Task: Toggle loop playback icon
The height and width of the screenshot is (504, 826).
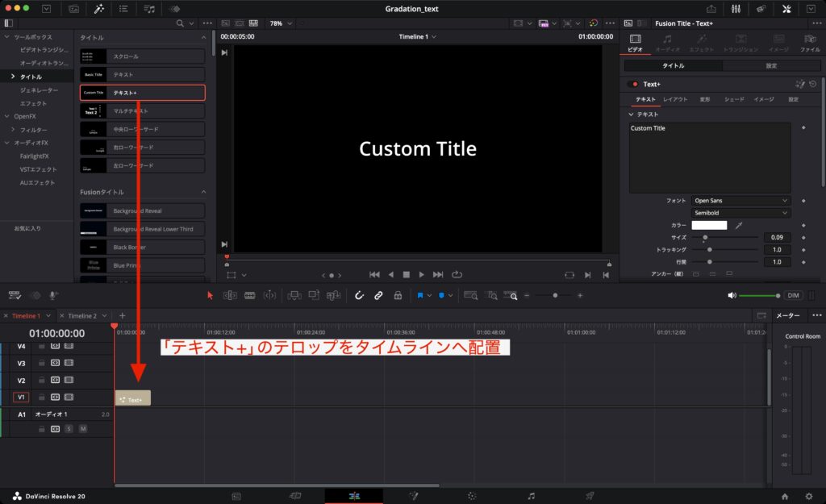Action: [457, 274]
